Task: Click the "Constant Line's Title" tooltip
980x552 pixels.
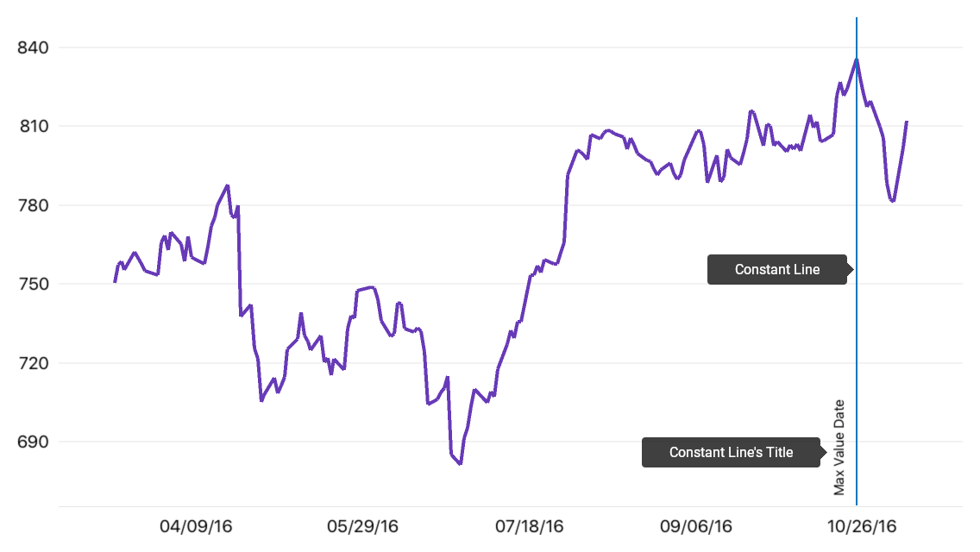Action: click(x=731, y=452)
